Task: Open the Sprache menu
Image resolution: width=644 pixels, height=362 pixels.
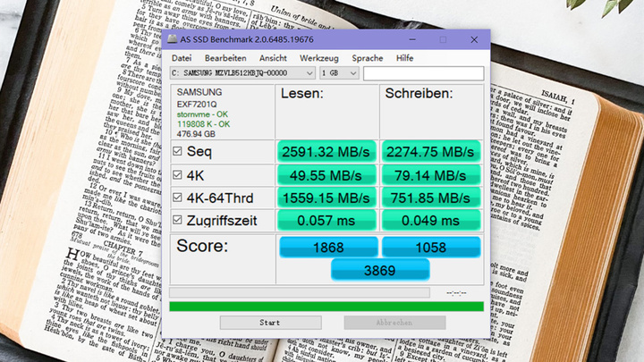Action: [367, 57]
